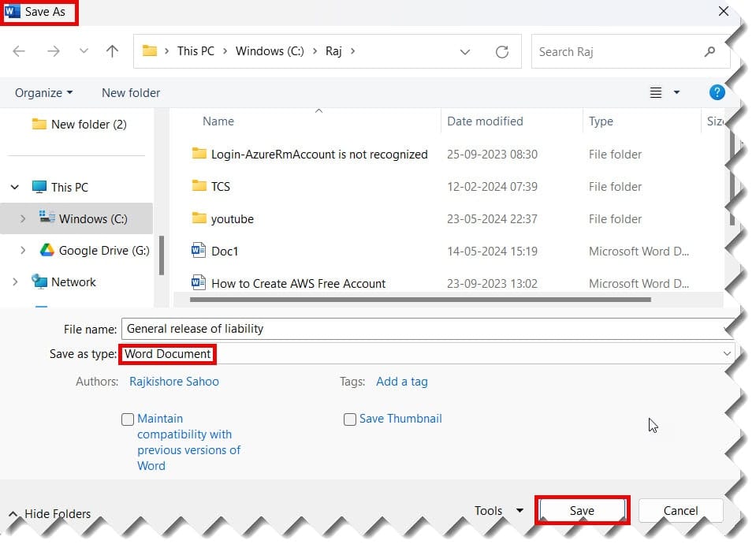Screen dimensions: 756x548
Task: Click the Save button
Action: click(582, 510)
